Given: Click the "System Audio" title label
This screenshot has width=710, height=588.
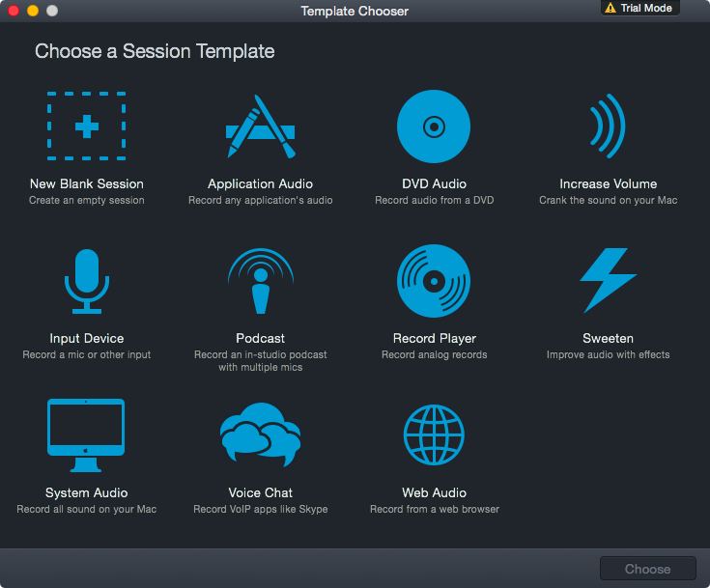Looking at the screenshot, I should click(x=87, y=492).
